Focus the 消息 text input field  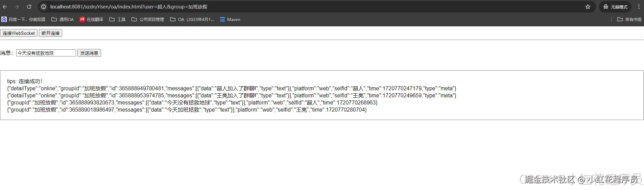click(46, 53)
